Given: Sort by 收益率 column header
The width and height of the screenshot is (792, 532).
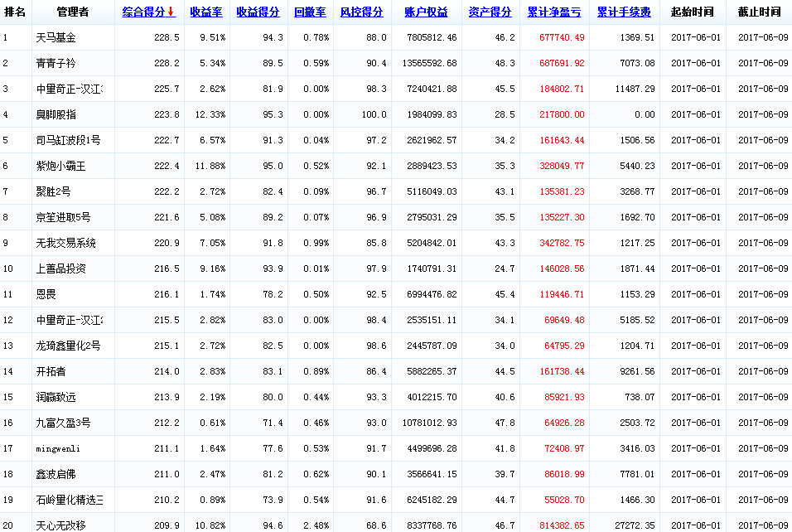Looking at the screenshot, I should [206, 12].
